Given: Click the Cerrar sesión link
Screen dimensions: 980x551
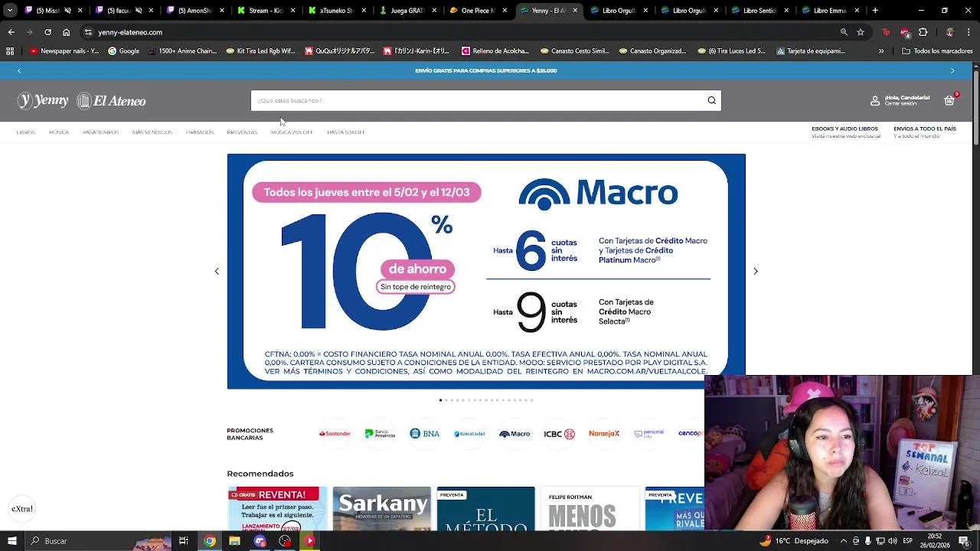Looking at the screenshot, I should pos(900,104).
